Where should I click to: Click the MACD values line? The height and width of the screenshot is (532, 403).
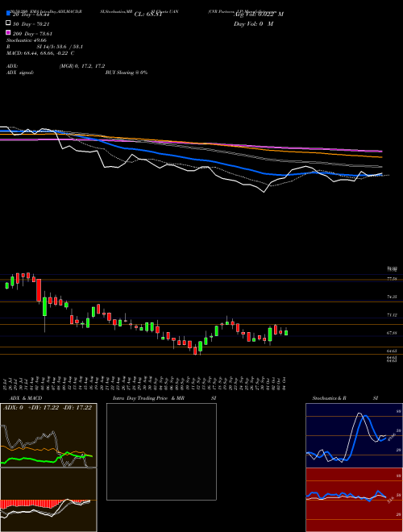[x=40, y=53]
